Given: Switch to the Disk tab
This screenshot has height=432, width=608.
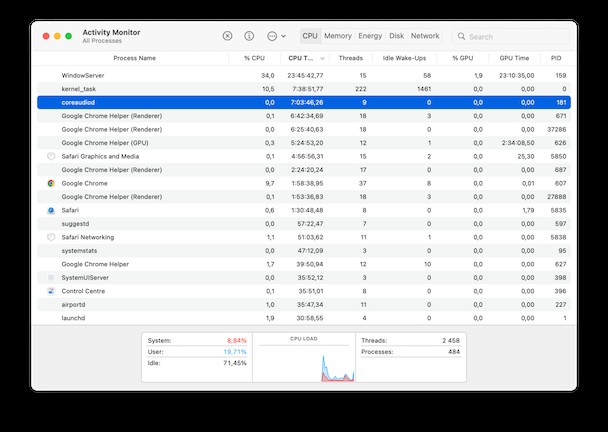Looking at the screenshot, I should click(397, 36).
